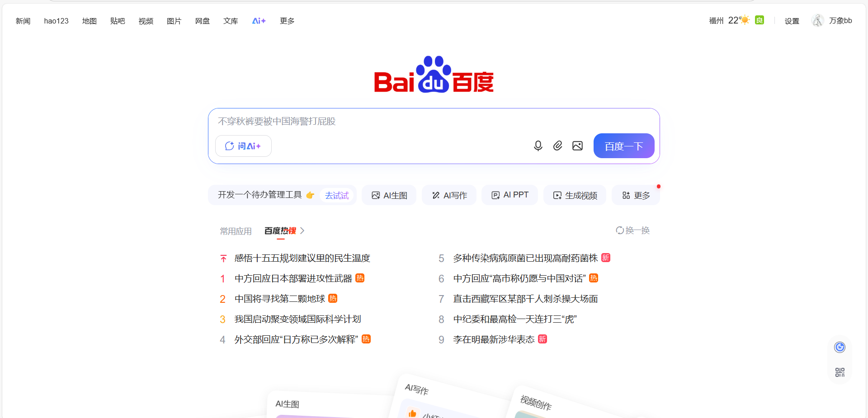Open hot search 我国启动聚变领域国际科学计划

[298, 319]
